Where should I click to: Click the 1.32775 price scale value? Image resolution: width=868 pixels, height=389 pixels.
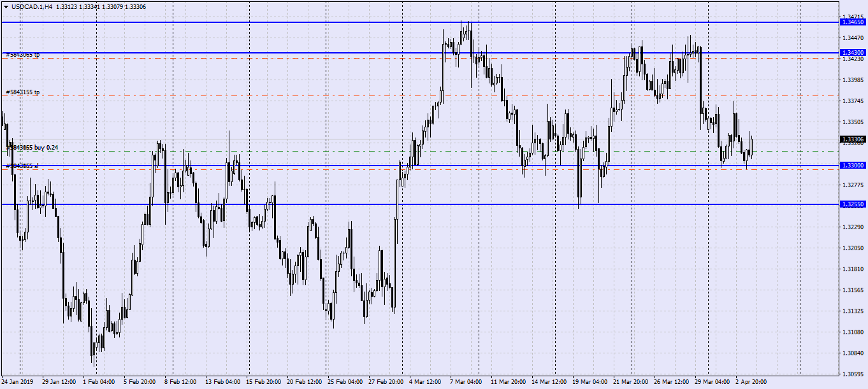852,185
